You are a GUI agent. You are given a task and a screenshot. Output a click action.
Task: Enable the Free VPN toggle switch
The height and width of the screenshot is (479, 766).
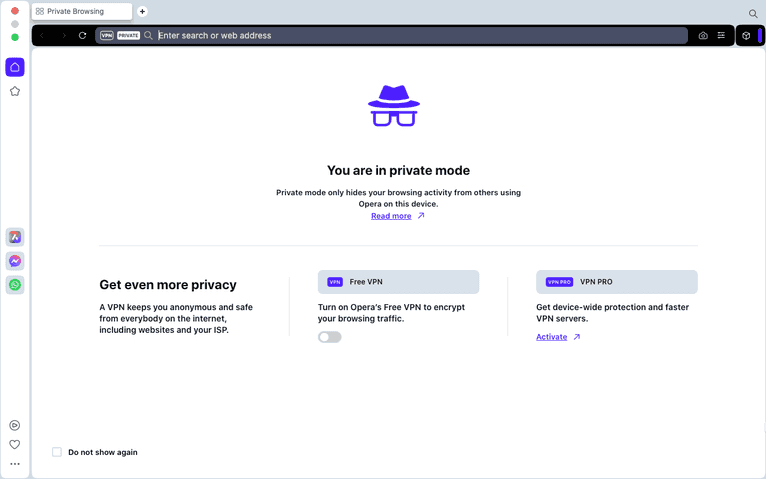click(x=330, y=337)
